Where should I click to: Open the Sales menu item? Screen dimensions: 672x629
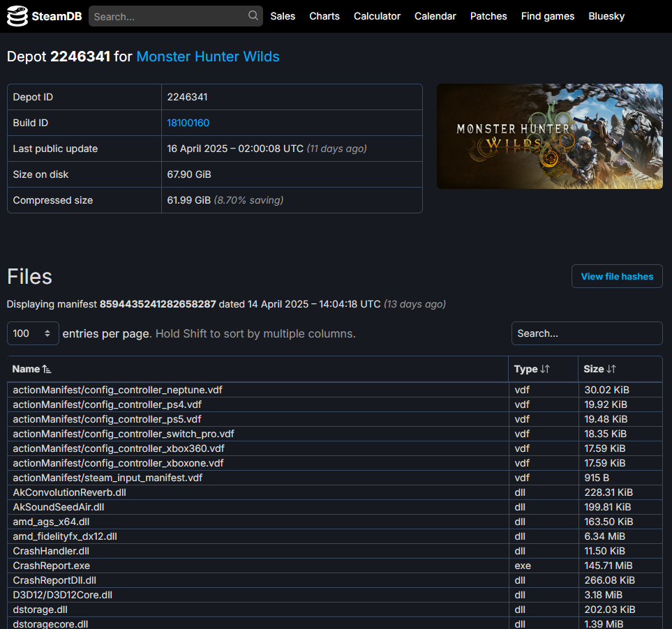point(283,16)
